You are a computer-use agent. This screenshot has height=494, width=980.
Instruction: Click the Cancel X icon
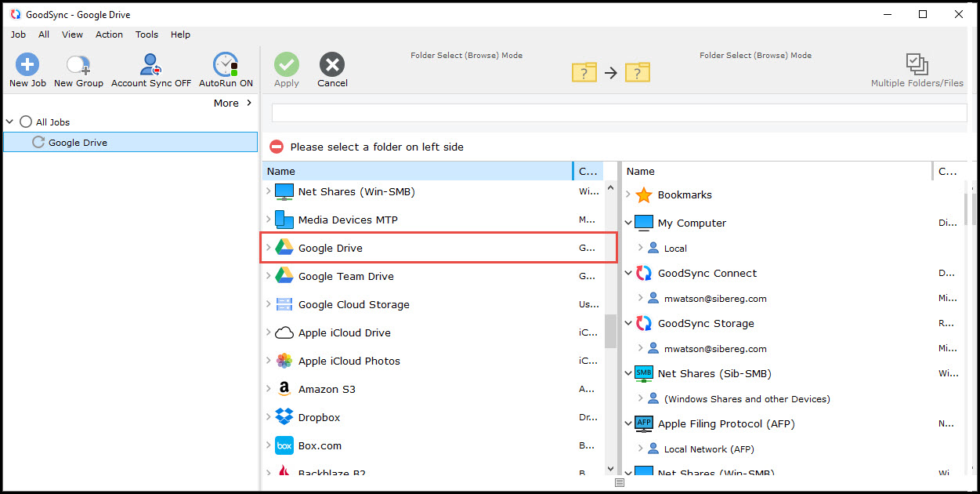(332, 65)
